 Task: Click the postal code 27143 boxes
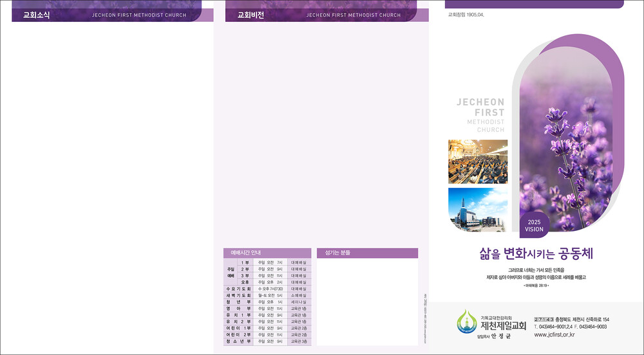click(x=544, y=319)
